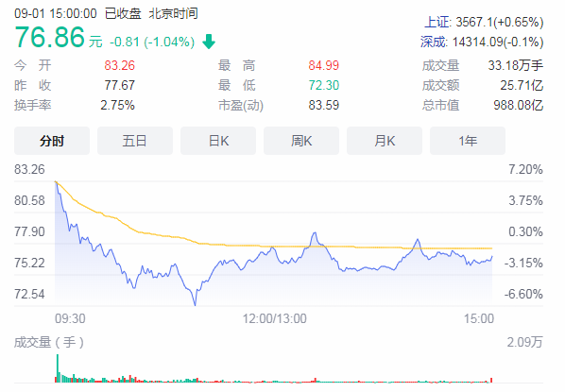Open the 上证 index link
Screen dimensions: 565x392
(x=437, y=22)
